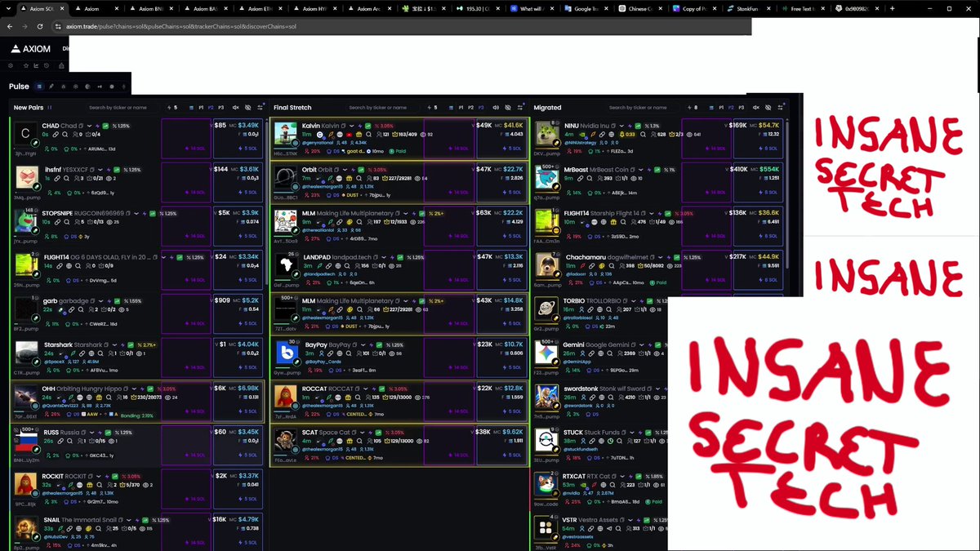Open the browser tab search dropdown
This screenshot has width=980, height=551.
7,8
